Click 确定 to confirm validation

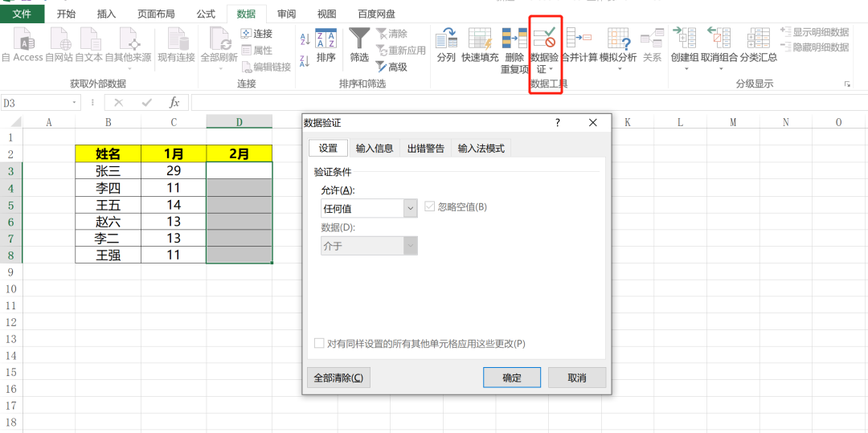point(511,378)
